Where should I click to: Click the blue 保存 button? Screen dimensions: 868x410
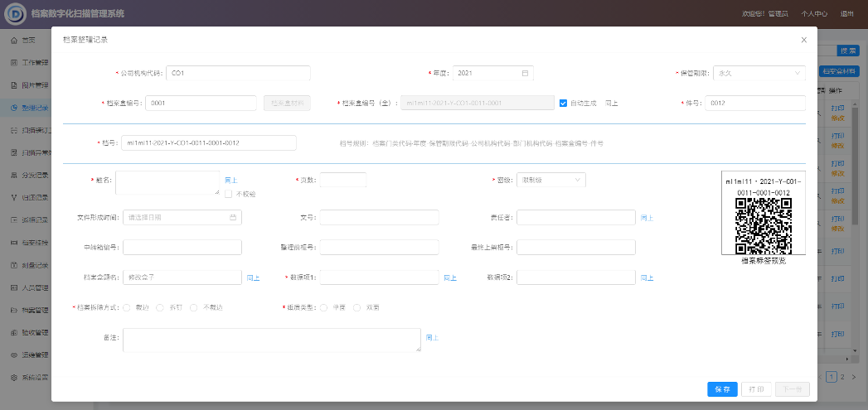click(721, 389)
